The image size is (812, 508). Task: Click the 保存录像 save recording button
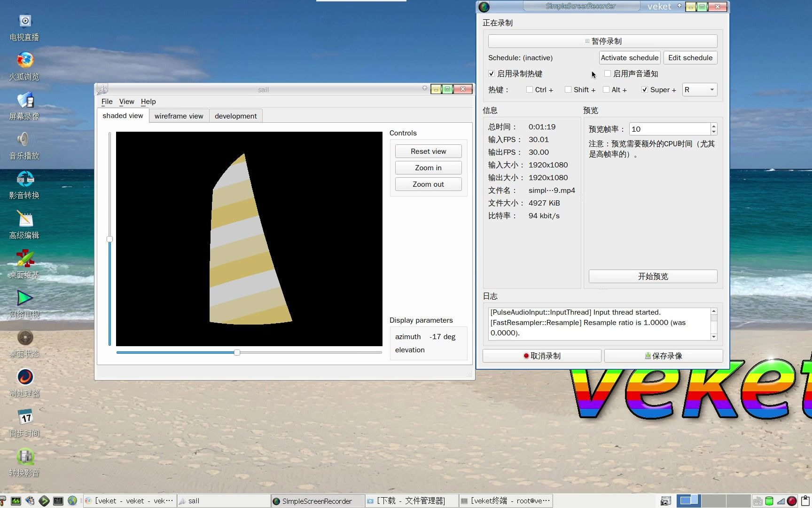(x=664, y=356)
